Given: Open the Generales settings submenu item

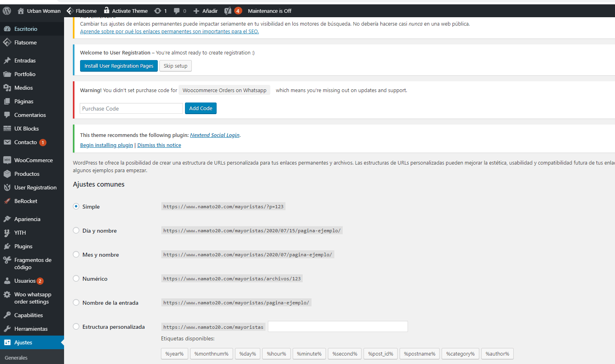Looking at the screenshot, I should point(16,358).
